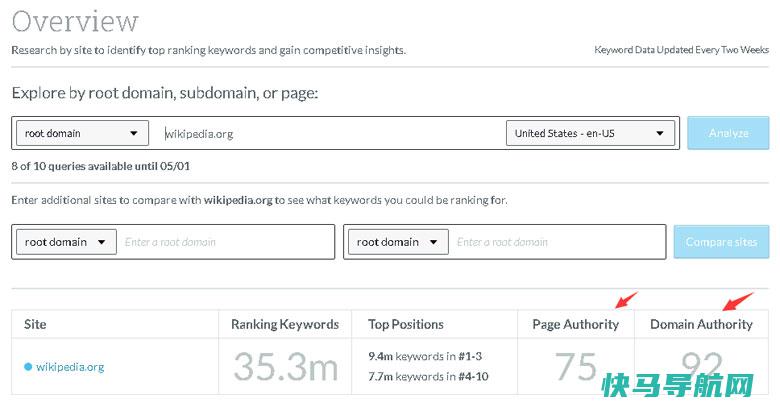The height and width of the screenshot is (407, 780).
Task: Click the Page Authority value 75
Action: coord(576,367)
